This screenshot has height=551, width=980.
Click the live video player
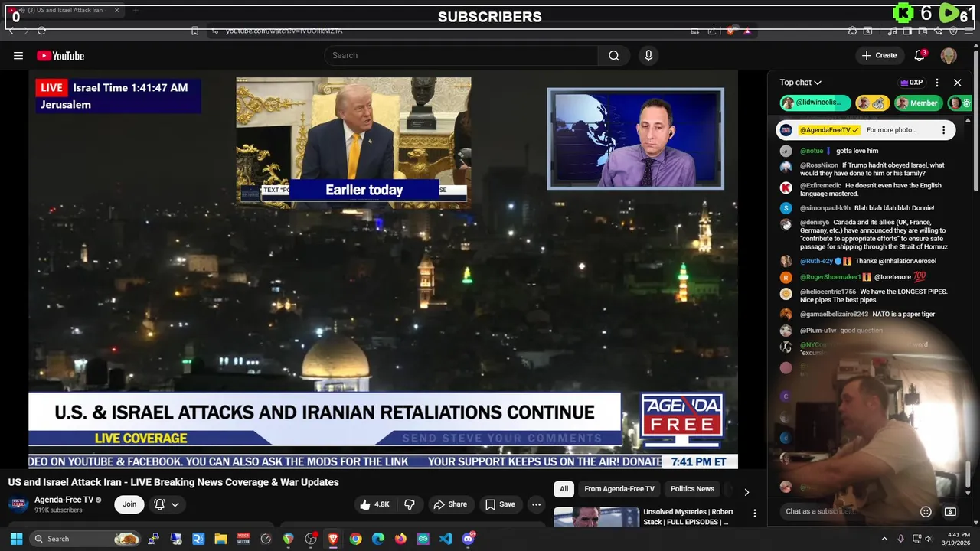(x=383, y=269)
